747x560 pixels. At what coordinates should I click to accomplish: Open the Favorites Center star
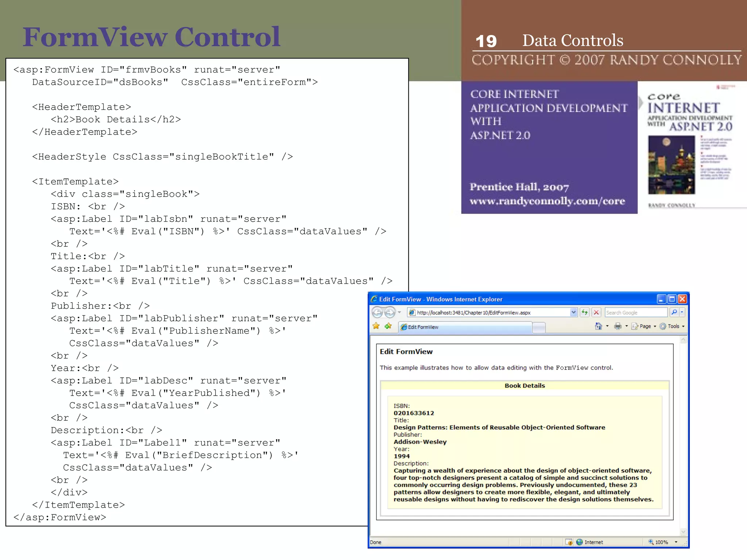(x=376, y=326)
